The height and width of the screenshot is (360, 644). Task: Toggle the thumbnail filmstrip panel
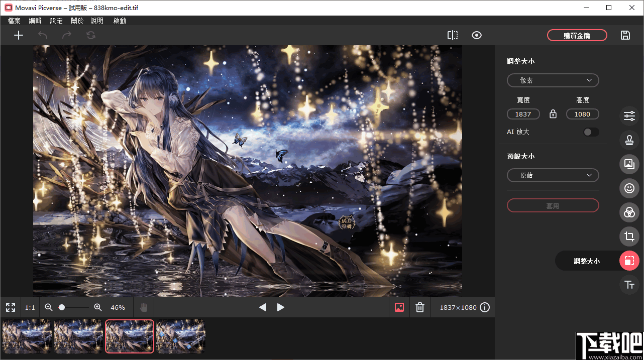point(399,307)
